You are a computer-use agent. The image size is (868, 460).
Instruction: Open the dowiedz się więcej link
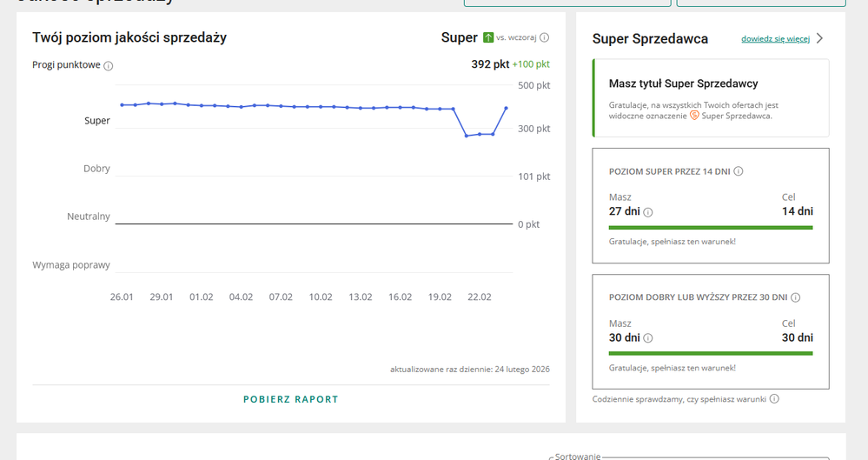coord(775,39)
